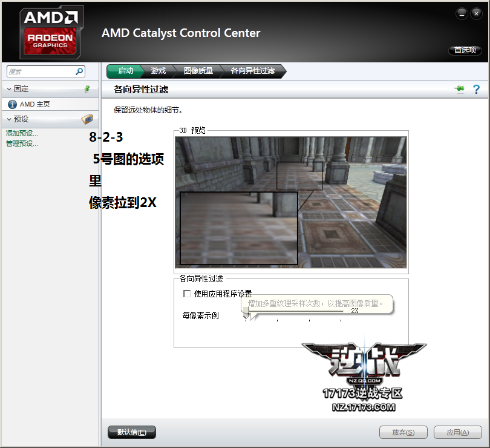Minimize the Catalyst Control Center window
Image resolution: width=490 pixels, height=448 pixels.
[462, 14]
